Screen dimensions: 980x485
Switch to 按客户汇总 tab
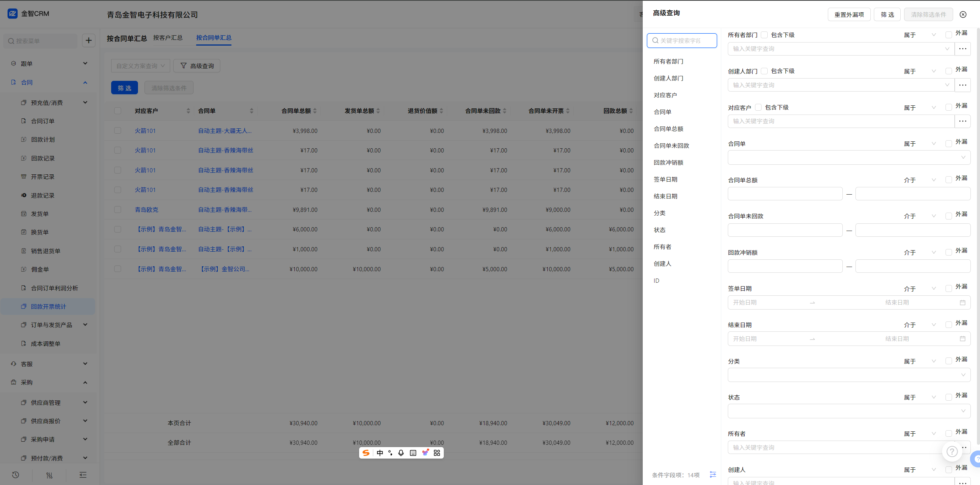coord(168,38)
